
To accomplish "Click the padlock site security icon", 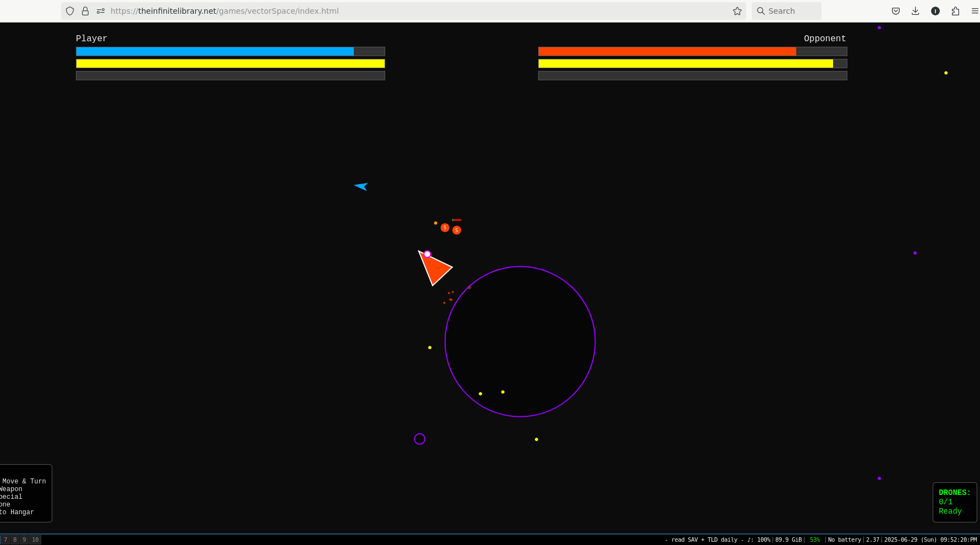I will coord(85,11).
